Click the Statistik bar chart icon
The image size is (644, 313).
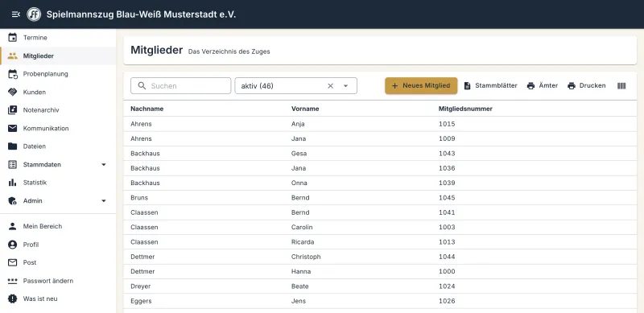click(13, 183)
